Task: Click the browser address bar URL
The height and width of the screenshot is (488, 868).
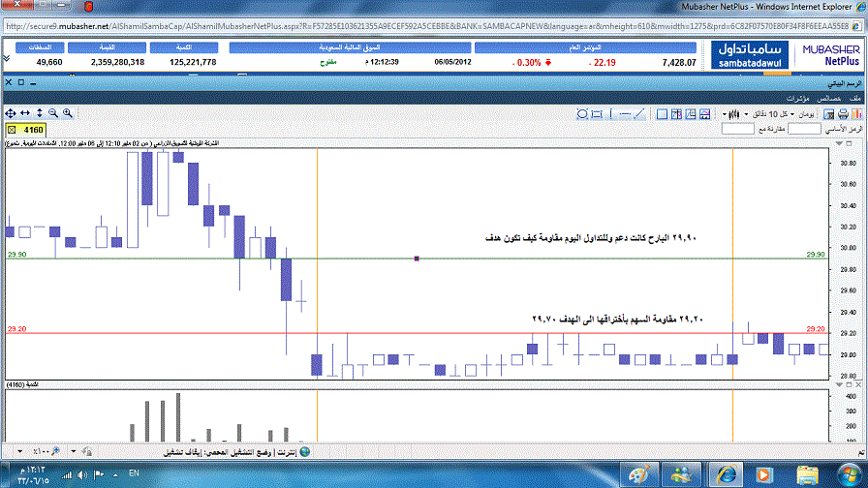Action: pyautogui.click(x=426, y=26)
